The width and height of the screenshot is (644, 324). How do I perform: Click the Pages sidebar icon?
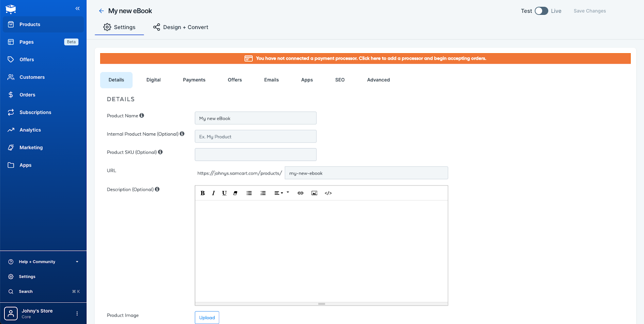11,42
